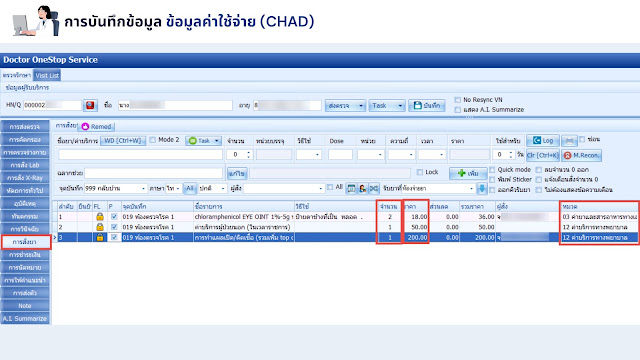Open the ความถี่ frequency dropdown
Image resolution: width=640 pixels, height=360 pixels.
(x=411, y=155)
